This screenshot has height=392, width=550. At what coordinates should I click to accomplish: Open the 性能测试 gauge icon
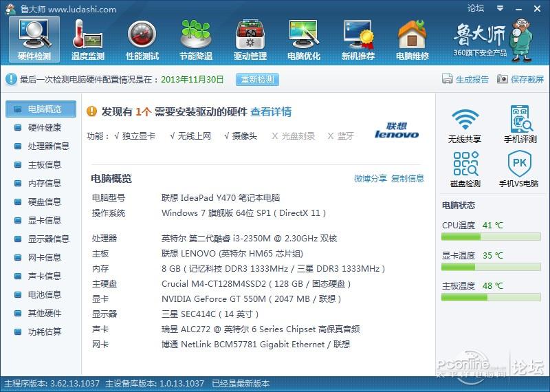pos(142,40)
